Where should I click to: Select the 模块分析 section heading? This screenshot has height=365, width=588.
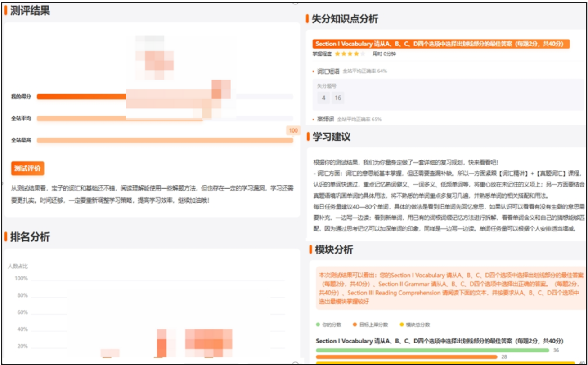(x=335, y=249)
